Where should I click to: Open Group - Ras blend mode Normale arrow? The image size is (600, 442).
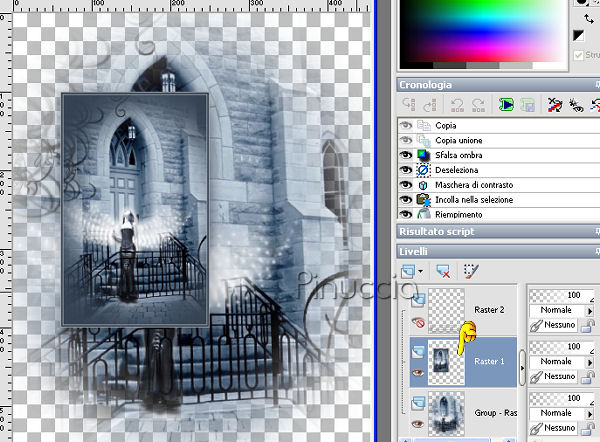pos(590,413)
